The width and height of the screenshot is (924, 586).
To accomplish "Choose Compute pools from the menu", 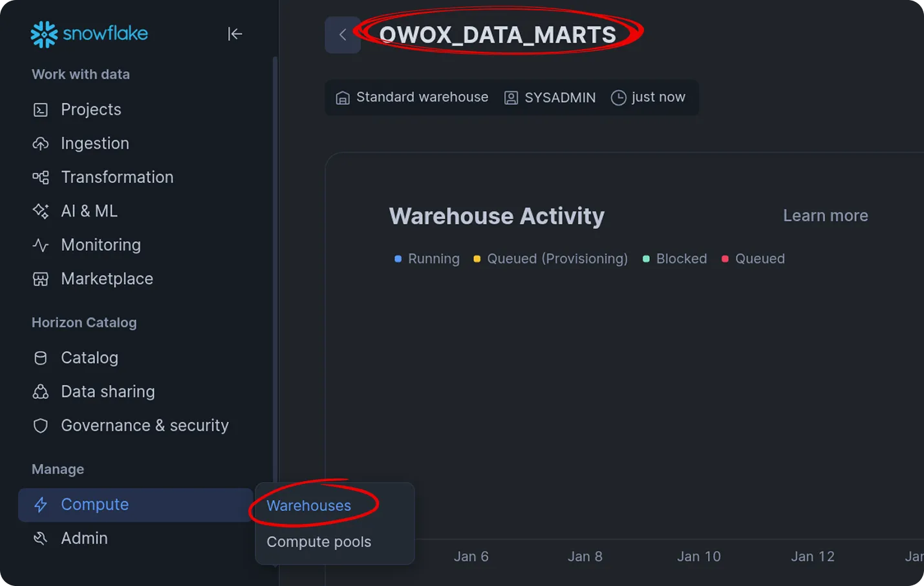I will [318, 541].
